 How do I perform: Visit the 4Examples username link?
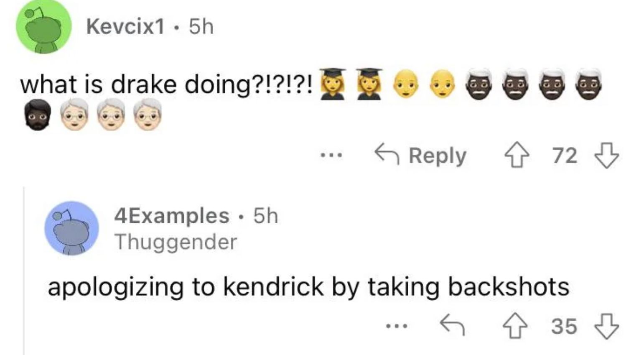tap(171, 216)
